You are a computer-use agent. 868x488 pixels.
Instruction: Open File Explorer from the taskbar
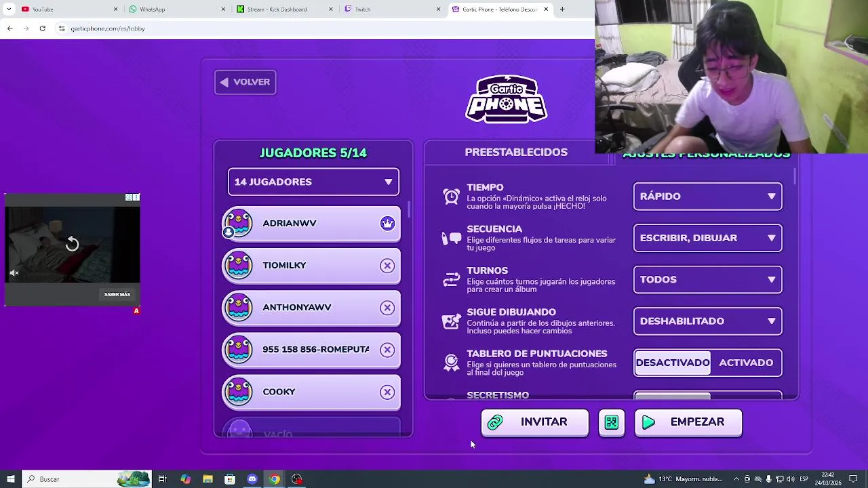pyautogui.click(x=208, y=479)
